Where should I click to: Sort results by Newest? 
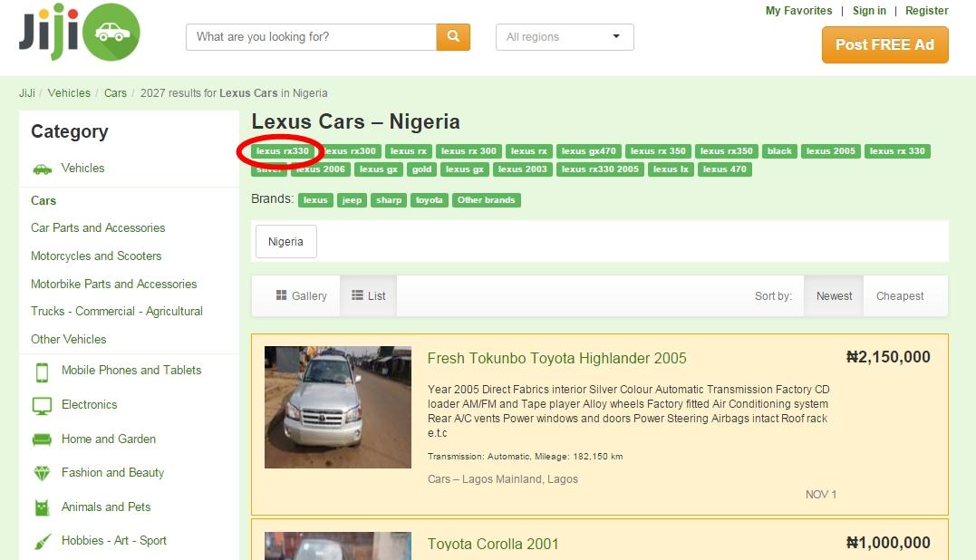(834, 296)
